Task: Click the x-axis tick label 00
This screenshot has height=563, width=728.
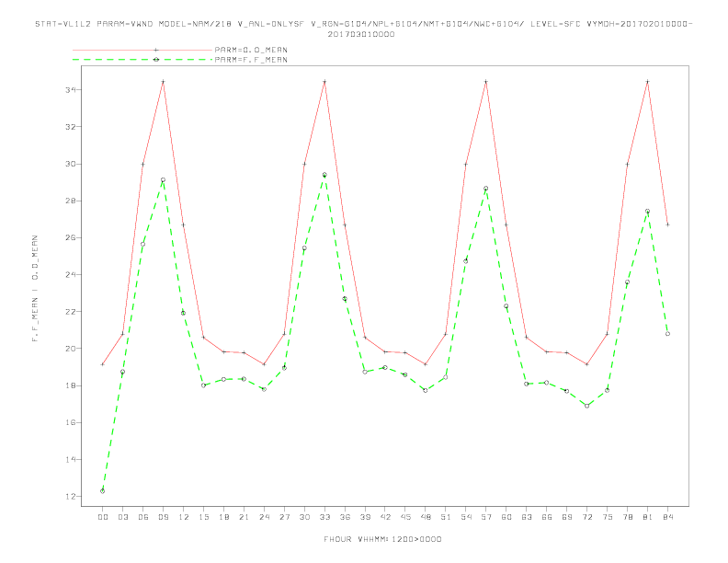Action: 103,517
